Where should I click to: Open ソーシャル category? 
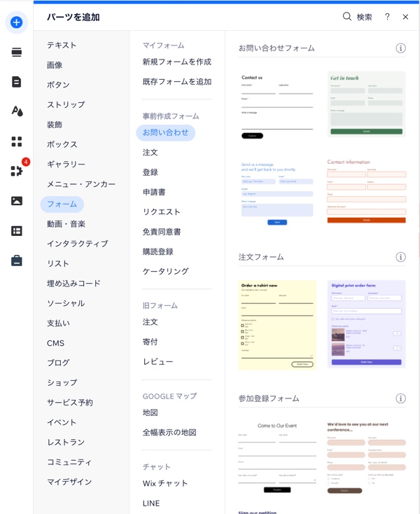(66, 303)
